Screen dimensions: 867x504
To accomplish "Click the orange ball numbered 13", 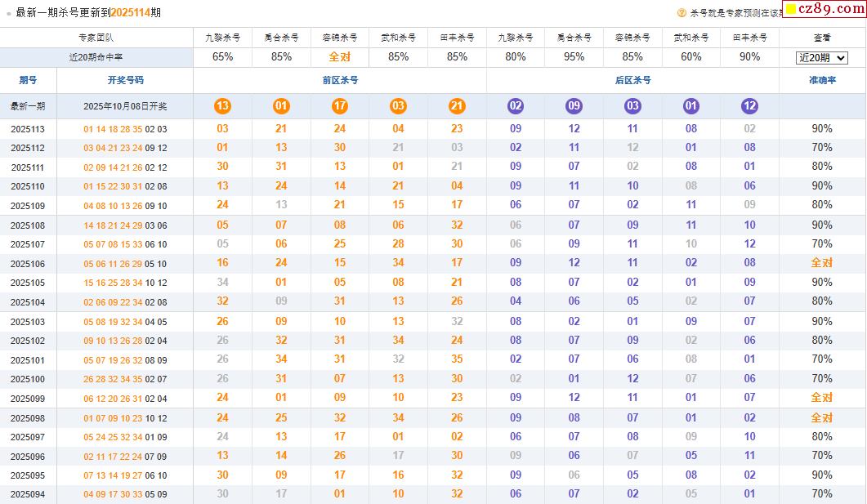I will [222, 106].
